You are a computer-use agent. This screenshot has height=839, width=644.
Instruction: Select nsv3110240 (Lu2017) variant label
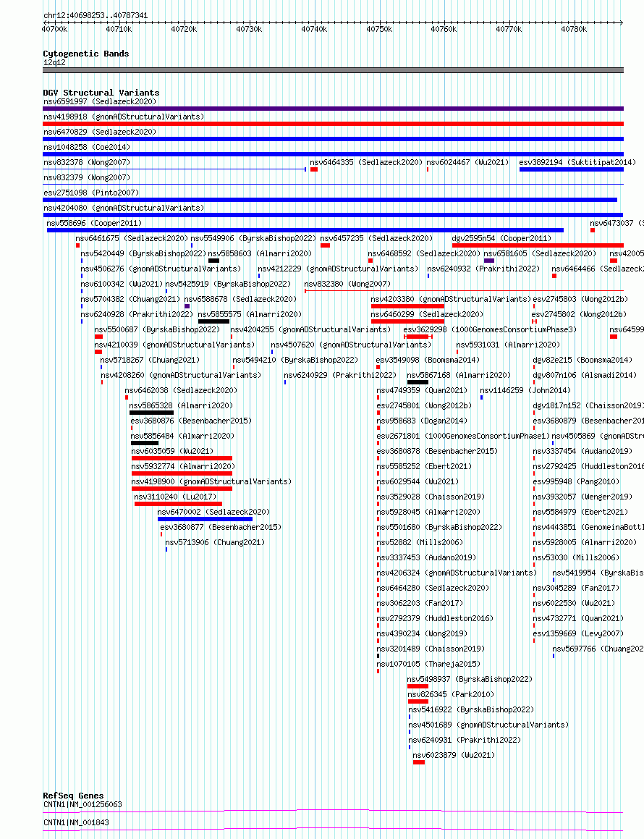pos(175,497)
